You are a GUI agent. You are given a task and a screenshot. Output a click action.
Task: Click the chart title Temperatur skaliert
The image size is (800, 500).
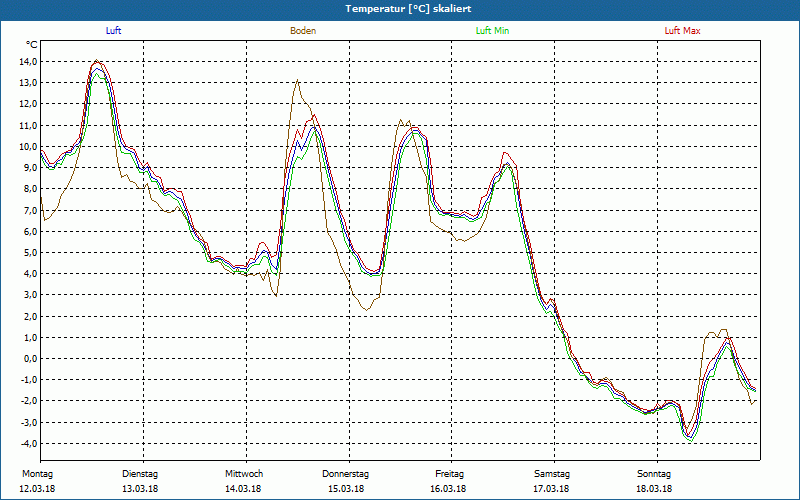click(400, 8)
